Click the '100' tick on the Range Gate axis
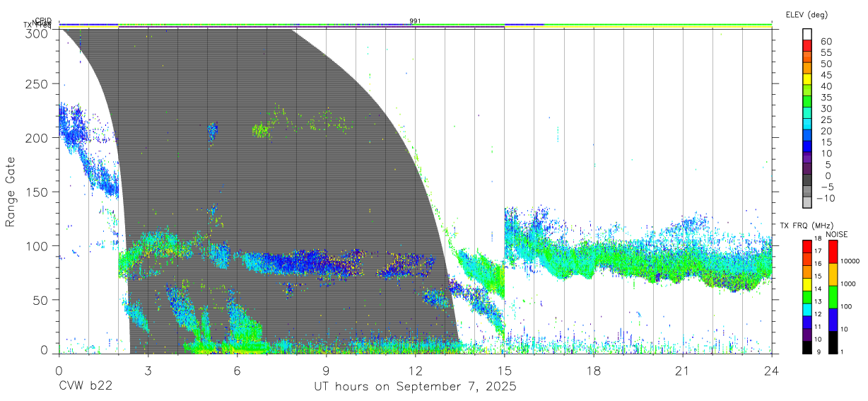Viewport: 868px width, 401px height. click(x=36, y=246)
